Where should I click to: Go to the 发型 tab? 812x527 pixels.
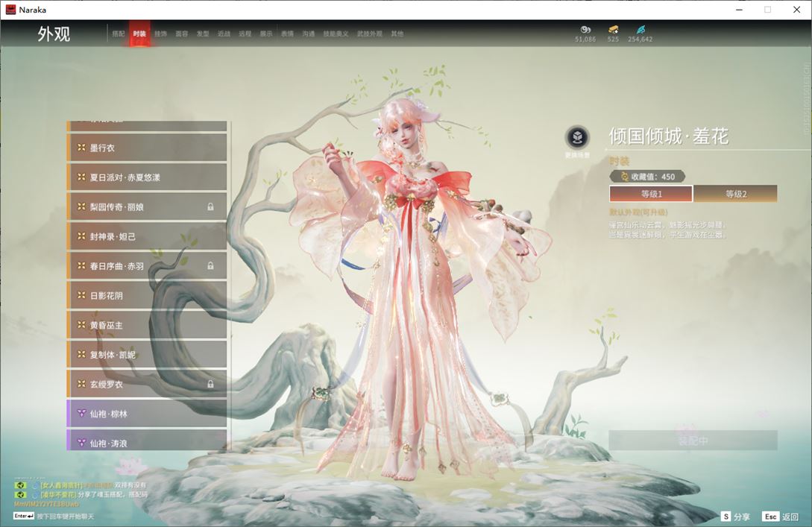[203, 34]
